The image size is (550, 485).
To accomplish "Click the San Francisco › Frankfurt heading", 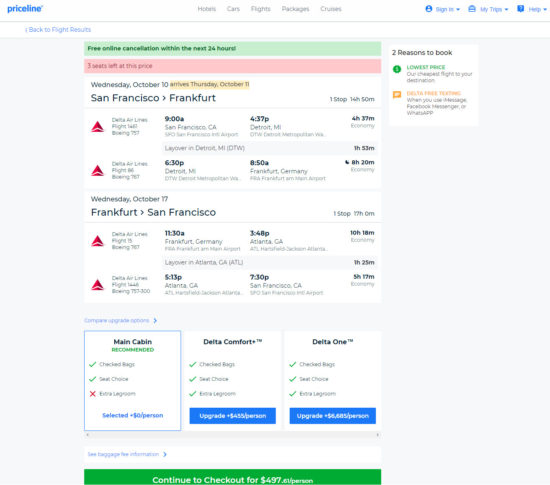I will click(153, 98).
